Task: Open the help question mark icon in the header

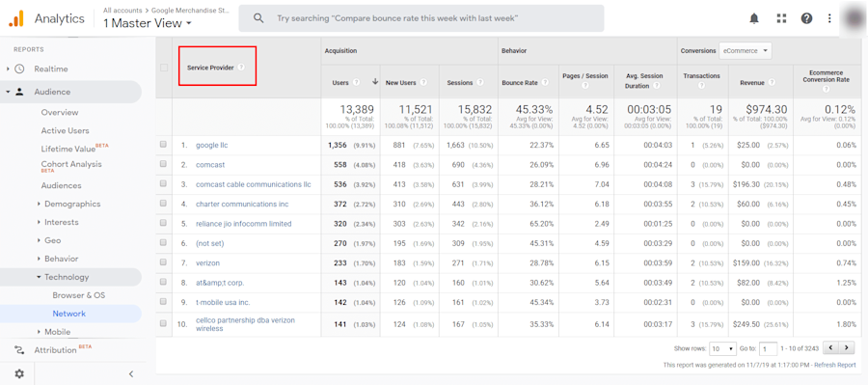Action: [x=806, y=18]
